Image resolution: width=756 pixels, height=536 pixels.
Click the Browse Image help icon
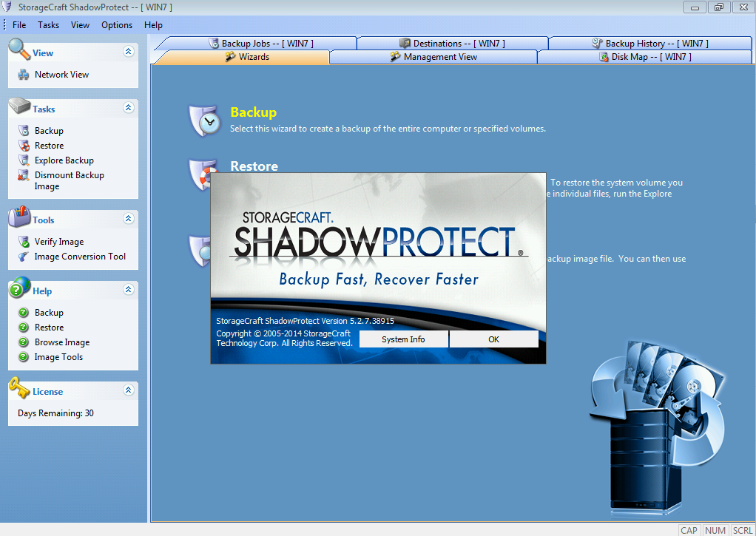(x=23, y=342)
